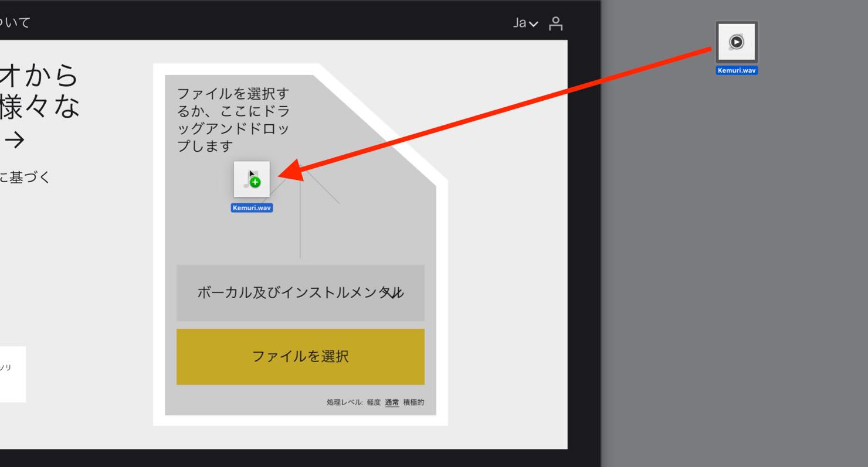Click the に基づく description text
The width and height of the screenshot is (868, 467).
pyautogui.click(x=25, y=178)
